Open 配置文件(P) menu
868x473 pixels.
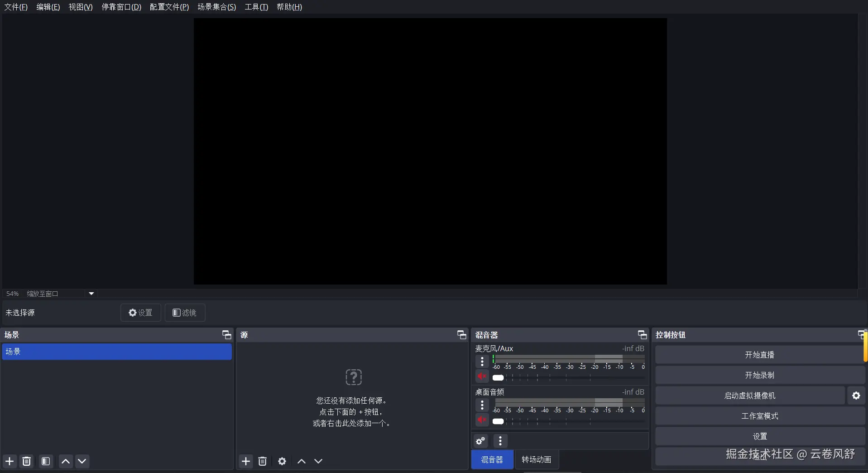[169, 7]
